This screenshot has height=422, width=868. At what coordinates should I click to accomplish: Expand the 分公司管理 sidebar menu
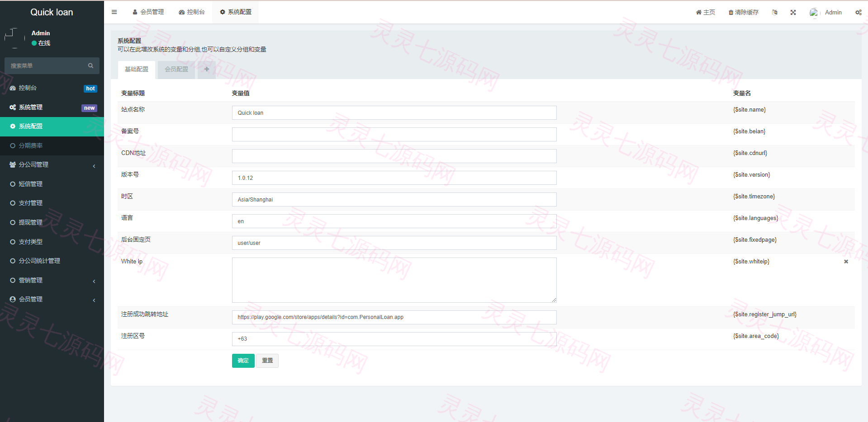(52, 165)
